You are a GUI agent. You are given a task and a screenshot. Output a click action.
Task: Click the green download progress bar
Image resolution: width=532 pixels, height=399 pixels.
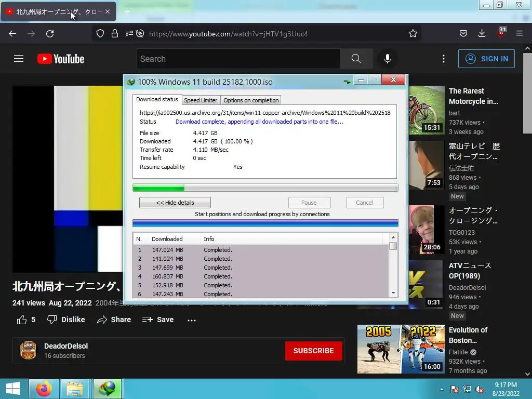(265, 188)
